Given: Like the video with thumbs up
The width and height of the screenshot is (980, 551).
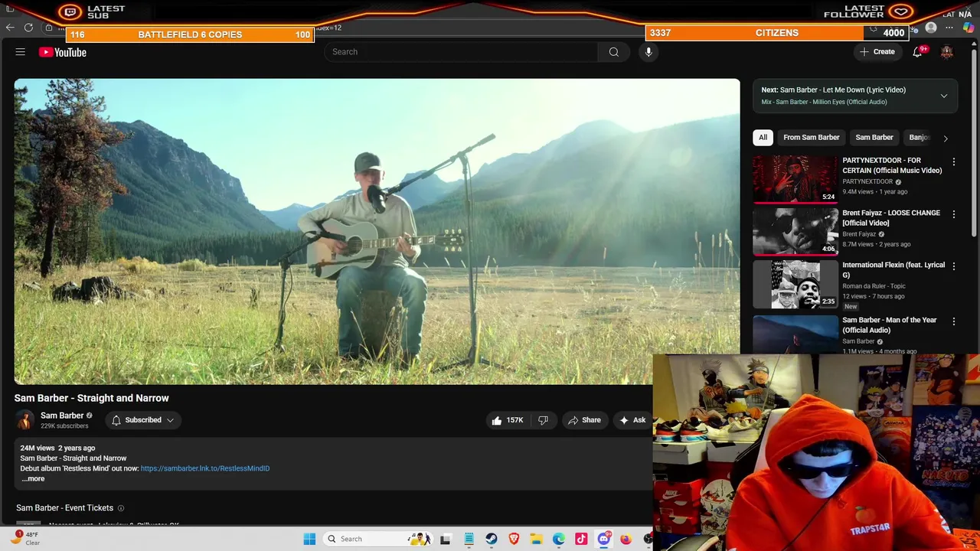Looking at the screenshot, I should point(507,420).
